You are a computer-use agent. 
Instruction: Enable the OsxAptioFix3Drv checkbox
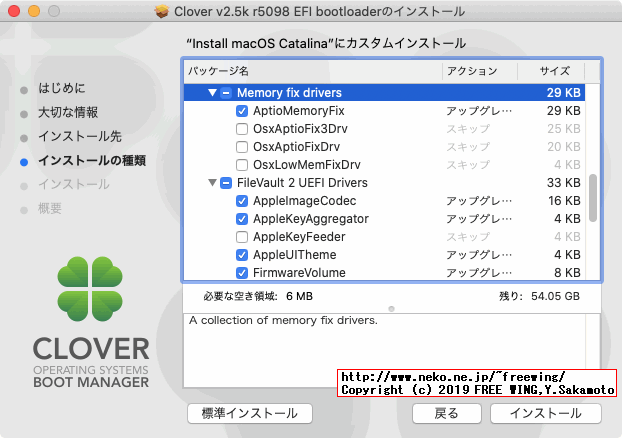pyautogui.click(x=242, y=129)
